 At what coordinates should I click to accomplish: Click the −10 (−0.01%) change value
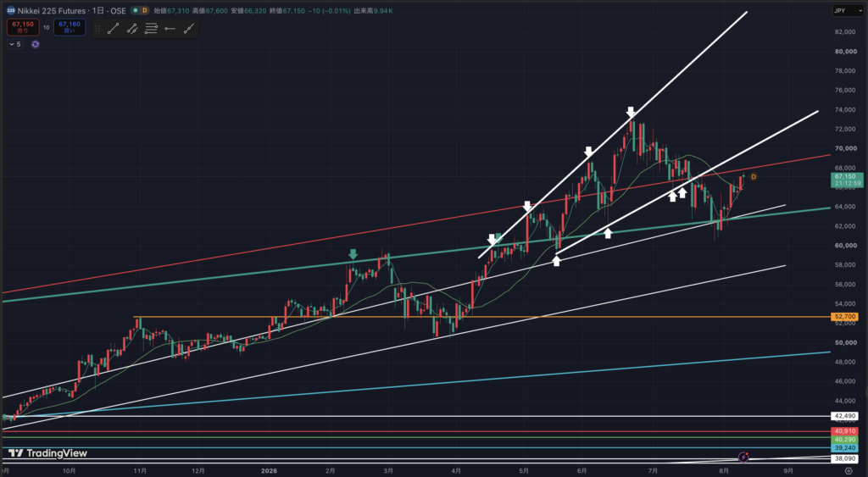[329, 10]
